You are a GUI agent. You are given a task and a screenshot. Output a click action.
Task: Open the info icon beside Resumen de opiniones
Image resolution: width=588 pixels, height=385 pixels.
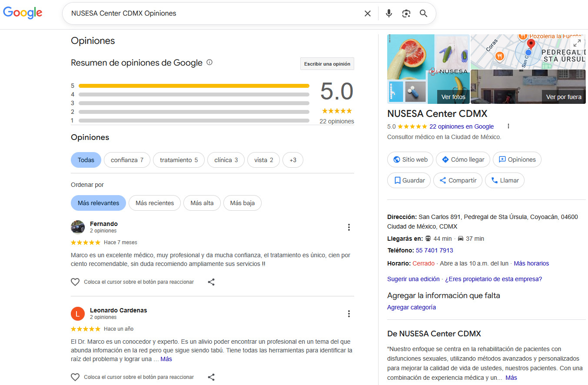tap(209, 63)
